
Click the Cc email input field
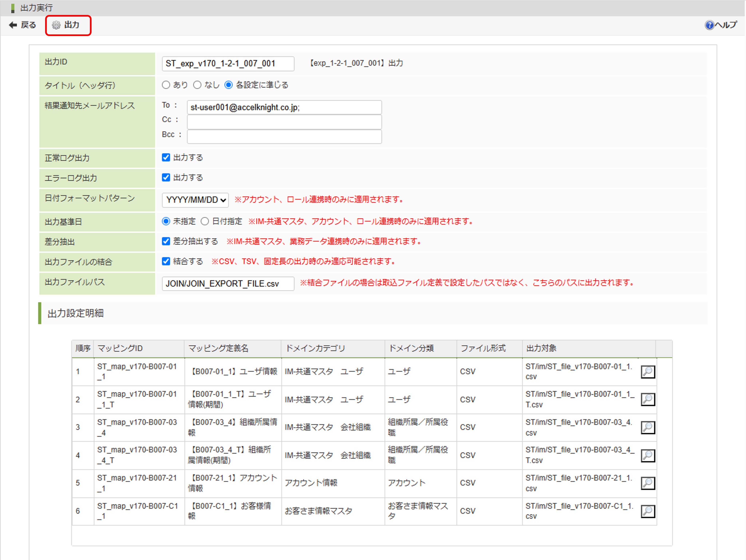284,122
